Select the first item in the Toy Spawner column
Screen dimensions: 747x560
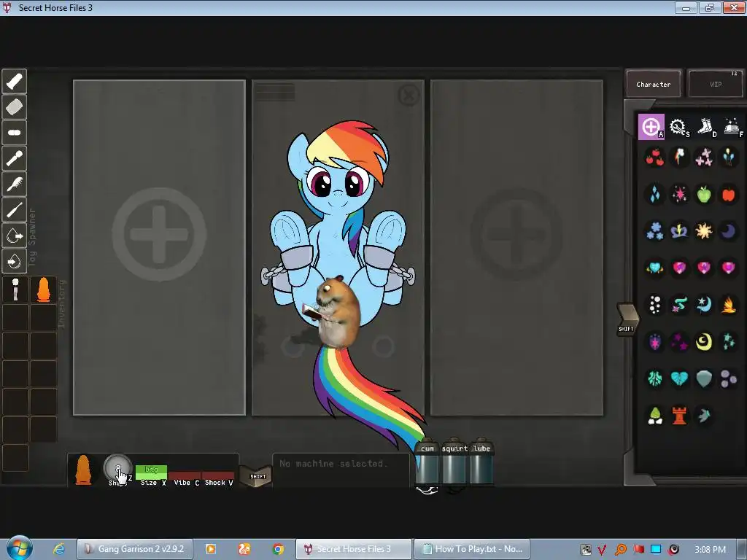coord(15,82)
